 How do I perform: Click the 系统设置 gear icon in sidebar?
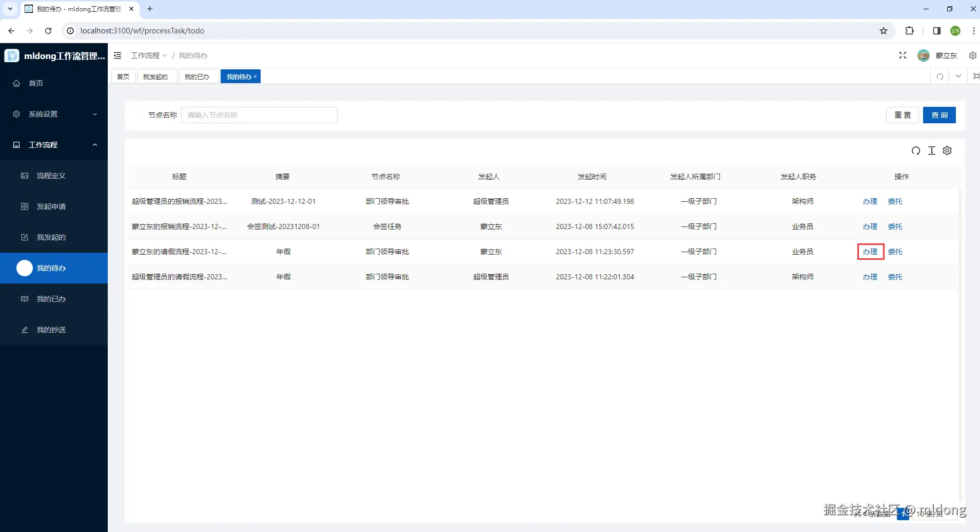coord(16,114)
